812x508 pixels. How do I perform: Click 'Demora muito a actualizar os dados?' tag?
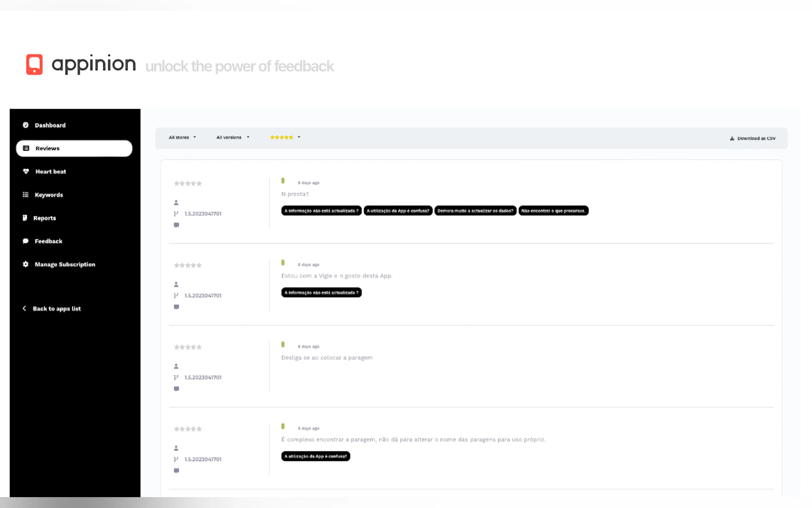475,211
